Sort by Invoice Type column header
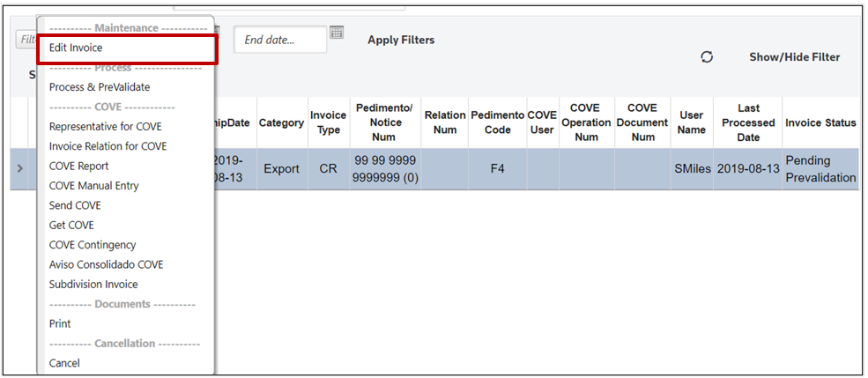Screen dimensions: 868x378 pyautogui.click(x=329, y=122)
